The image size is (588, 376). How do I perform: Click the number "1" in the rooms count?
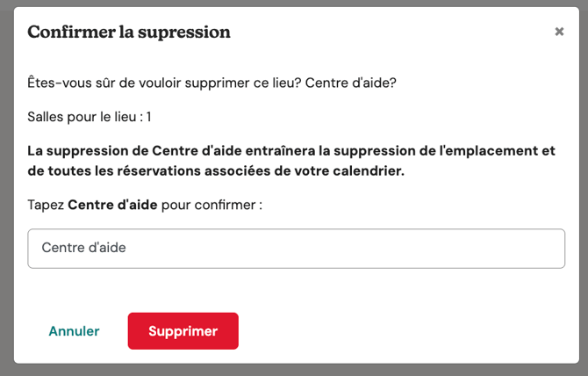[x=148, y=116]
